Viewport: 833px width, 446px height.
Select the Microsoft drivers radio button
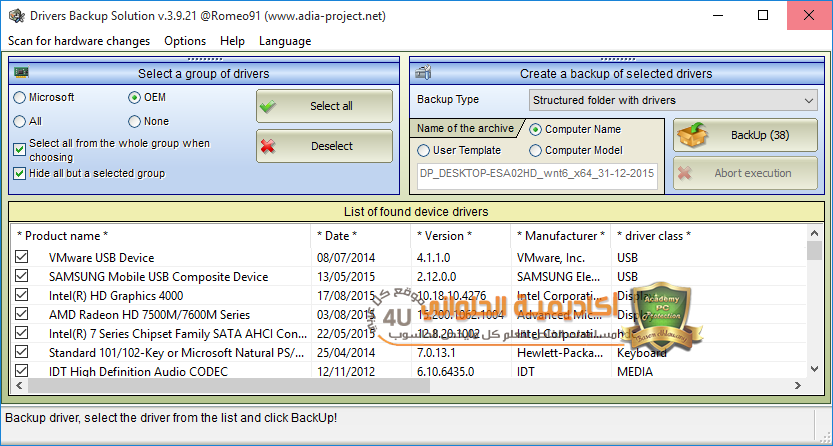(x=20, y=98)
